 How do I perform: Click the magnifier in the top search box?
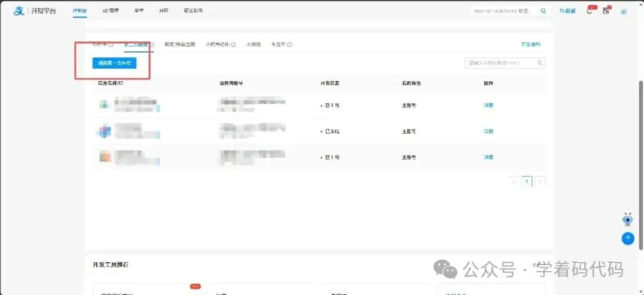(543, 11)
